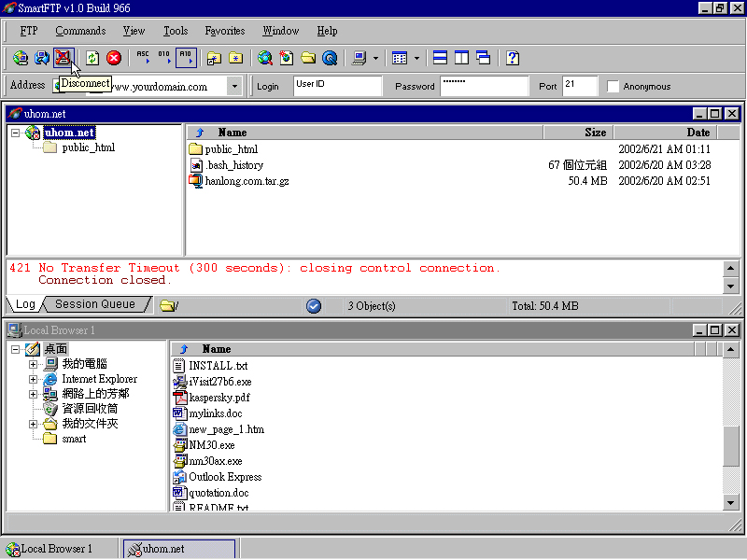The width and height of the screenshot is (747, 560).
Task: Activate the uhom.net window tab at bottom
Action: (x=179, y=549)
